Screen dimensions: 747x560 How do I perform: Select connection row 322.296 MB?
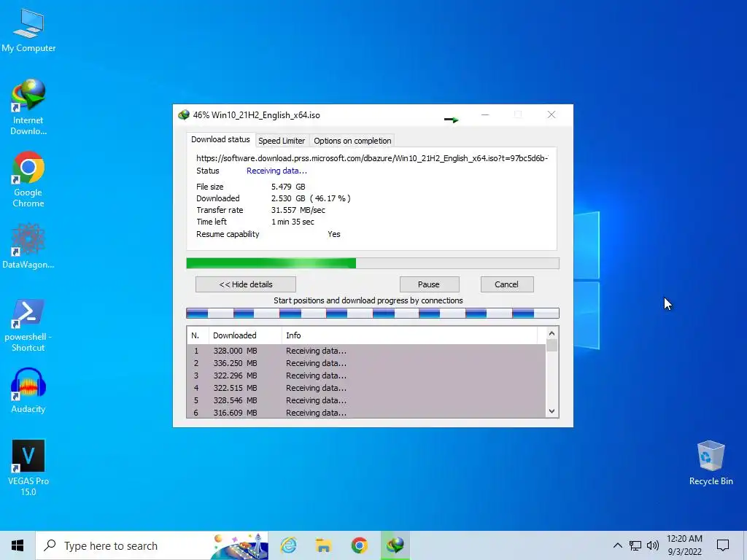click(366, 376)
